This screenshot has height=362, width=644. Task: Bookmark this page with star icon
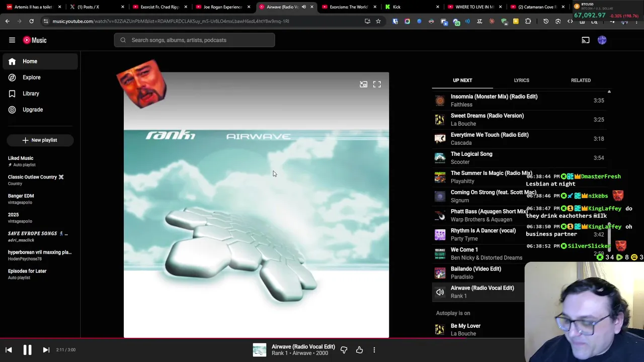click(x=378, y=21)
